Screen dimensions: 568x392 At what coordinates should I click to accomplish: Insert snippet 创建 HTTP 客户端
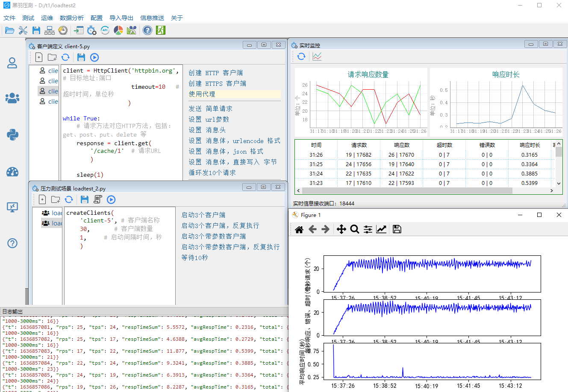click(216, 73)
